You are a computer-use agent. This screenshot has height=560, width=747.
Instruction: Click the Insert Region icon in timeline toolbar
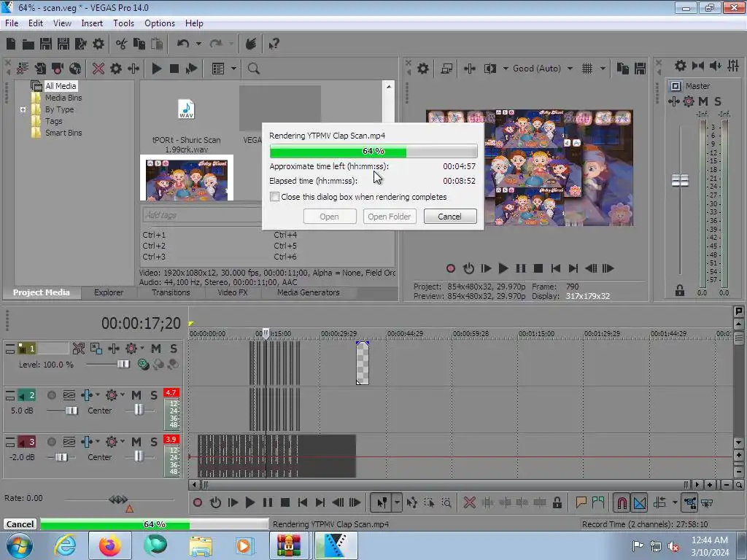tap(598, 502)
